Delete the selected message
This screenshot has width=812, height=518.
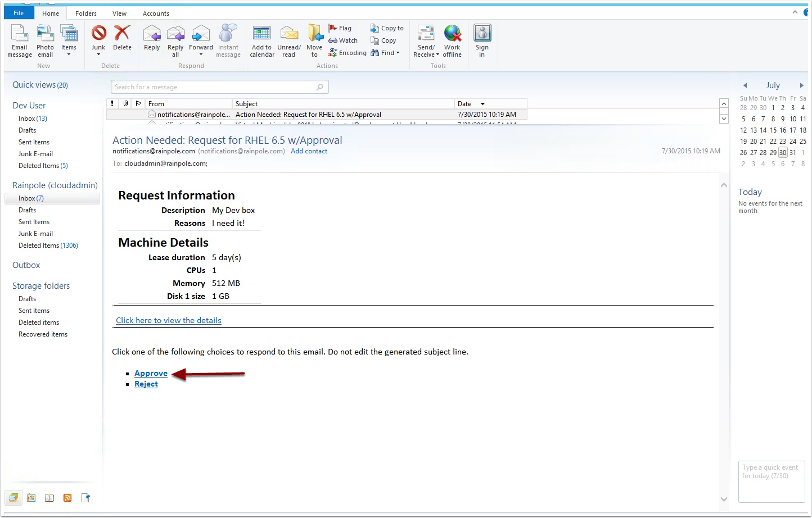pos(122,38)
